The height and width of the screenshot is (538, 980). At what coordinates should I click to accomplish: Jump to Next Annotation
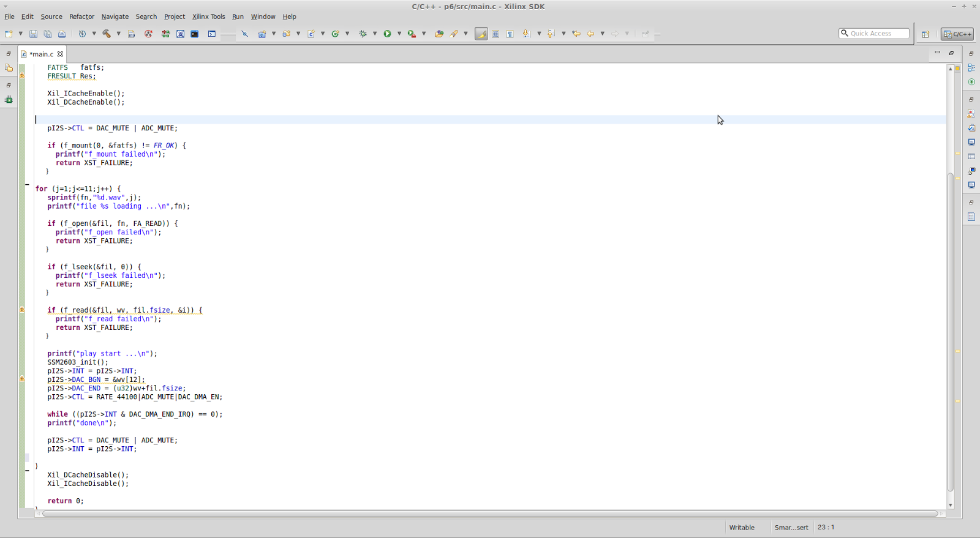(526, 34)
